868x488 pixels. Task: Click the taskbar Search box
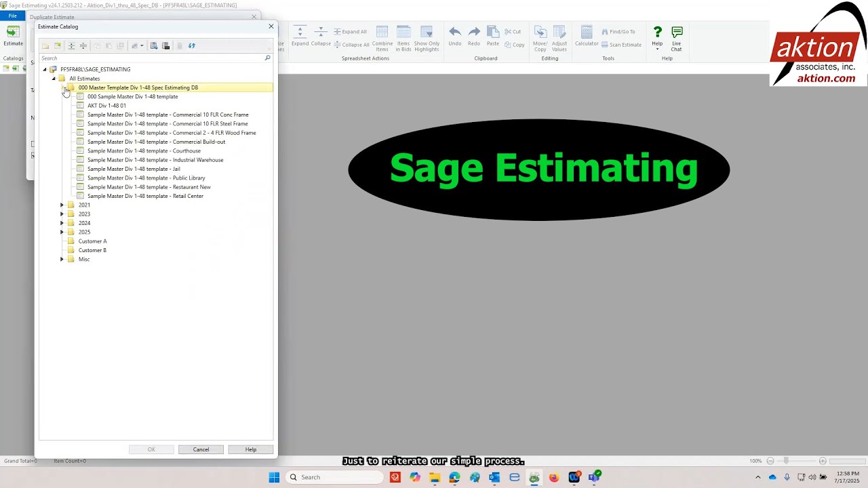pyautogui.click(x=334, y=477)
